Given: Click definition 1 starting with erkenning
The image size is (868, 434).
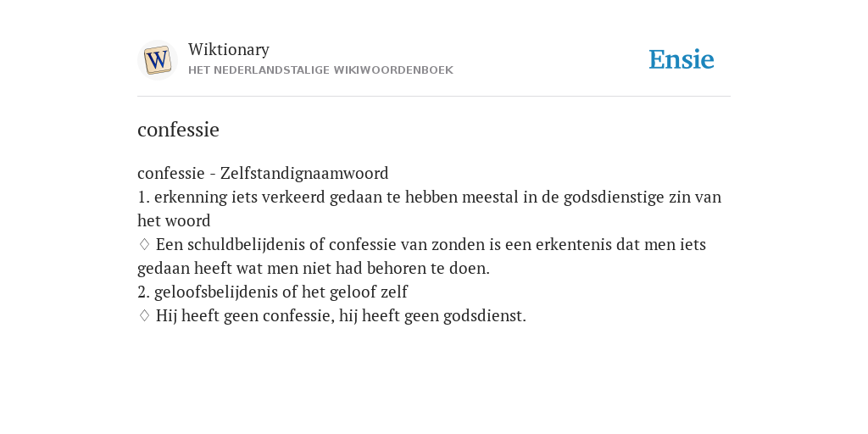Looking at the screenshot, I should pyautogui.click(x=429, y=209).
